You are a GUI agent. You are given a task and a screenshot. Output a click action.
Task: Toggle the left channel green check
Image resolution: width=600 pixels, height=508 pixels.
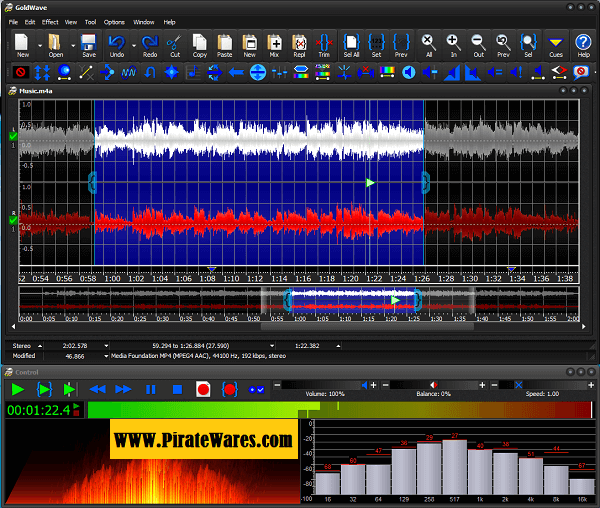point(14,135)
